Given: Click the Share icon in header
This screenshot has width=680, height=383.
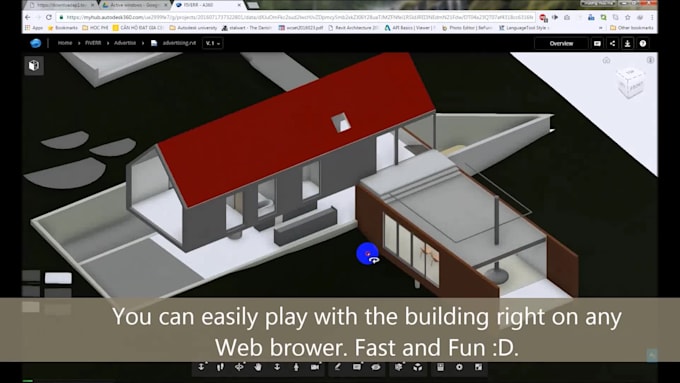Looking at the screenshot, I should [612, 43].
